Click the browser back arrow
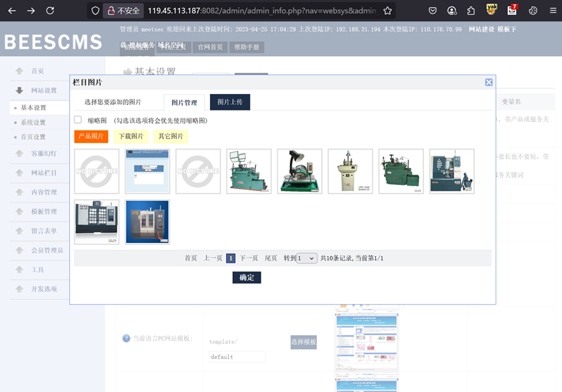 pos(12,11)
